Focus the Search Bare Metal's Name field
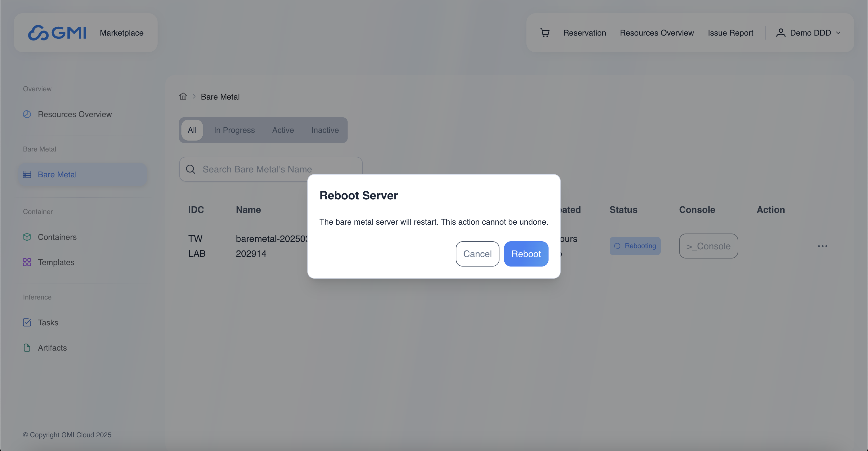 (271, 169)
